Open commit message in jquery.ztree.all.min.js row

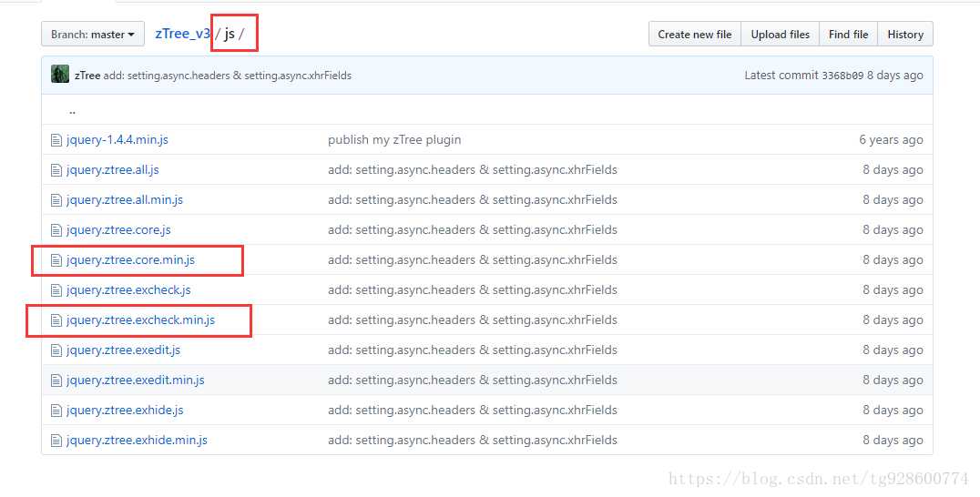pos(473,199)
